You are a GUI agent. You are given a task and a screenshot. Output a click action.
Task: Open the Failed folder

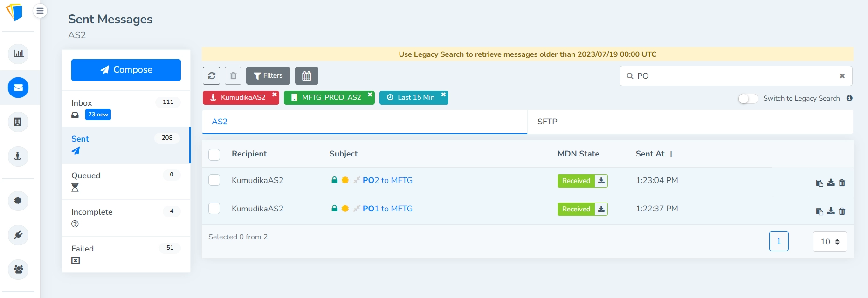[126, 254]
